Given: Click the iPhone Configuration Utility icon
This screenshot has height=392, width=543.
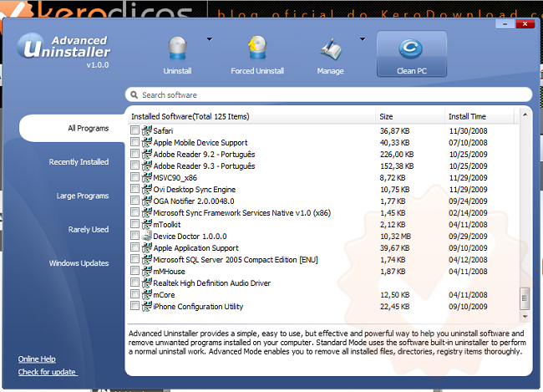Looking at the screenshot, I should [x=146, y=307].
